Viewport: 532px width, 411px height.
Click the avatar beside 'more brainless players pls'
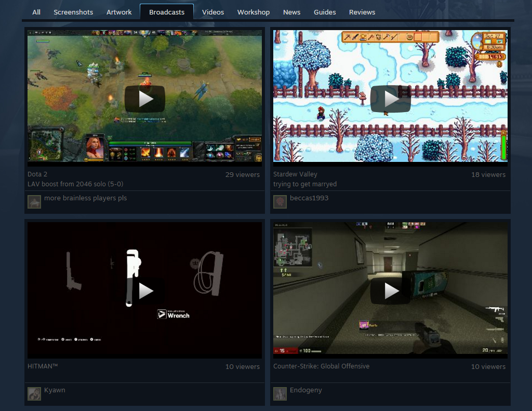(34, 201)
